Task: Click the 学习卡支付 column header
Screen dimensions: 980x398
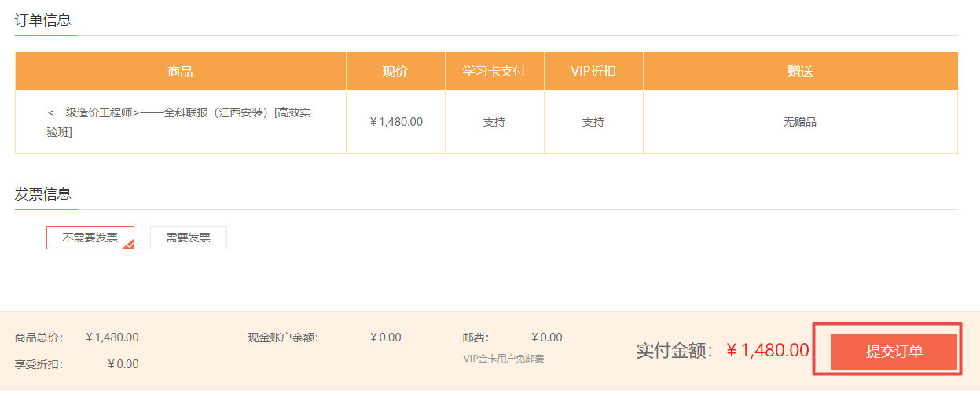Action: pyautogui.click(x=494, y=72)
